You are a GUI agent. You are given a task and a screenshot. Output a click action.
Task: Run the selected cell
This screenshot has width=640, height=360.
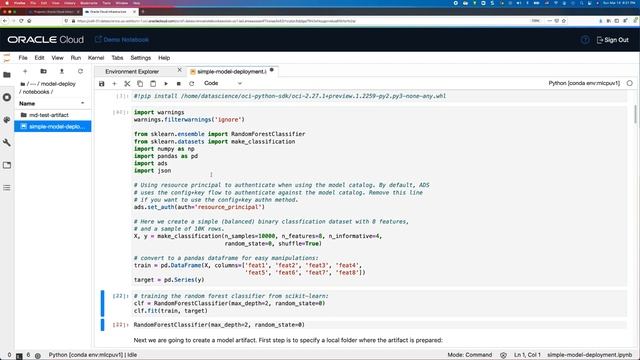point(166,84)
